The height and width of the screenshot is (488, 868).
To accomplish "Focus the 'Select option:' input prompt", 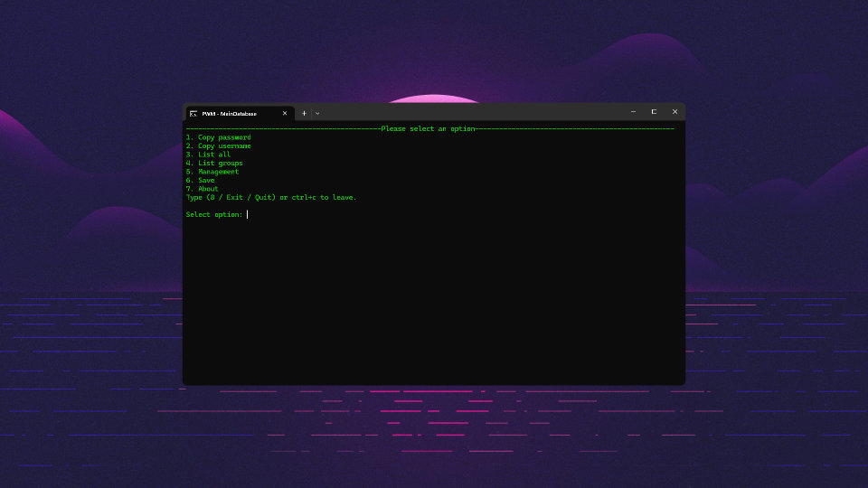I will 248,214.
